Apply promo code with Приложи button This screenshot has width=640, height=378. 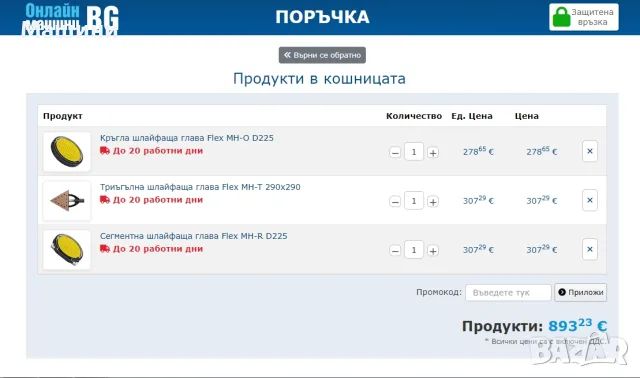pos(580,292)
